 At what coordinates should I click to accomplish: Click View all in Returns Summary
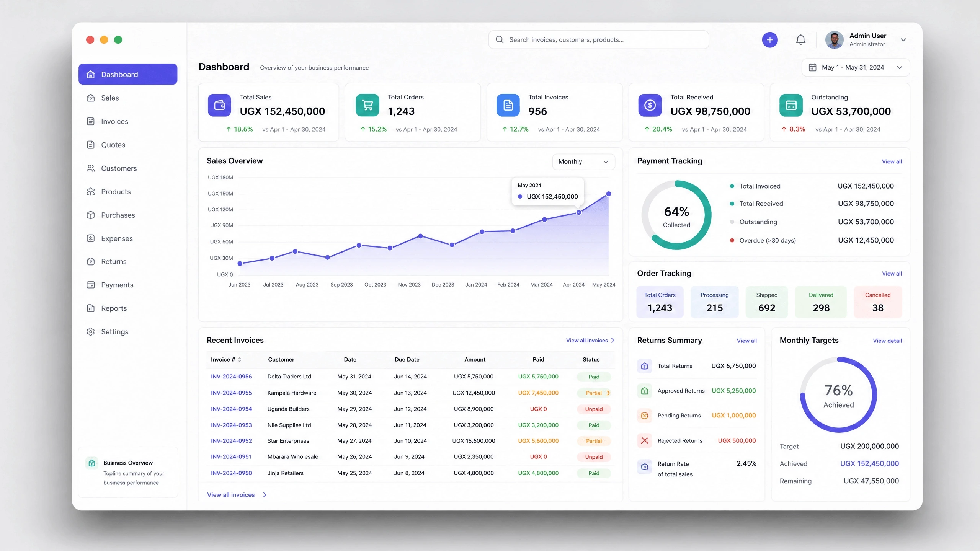746,341
